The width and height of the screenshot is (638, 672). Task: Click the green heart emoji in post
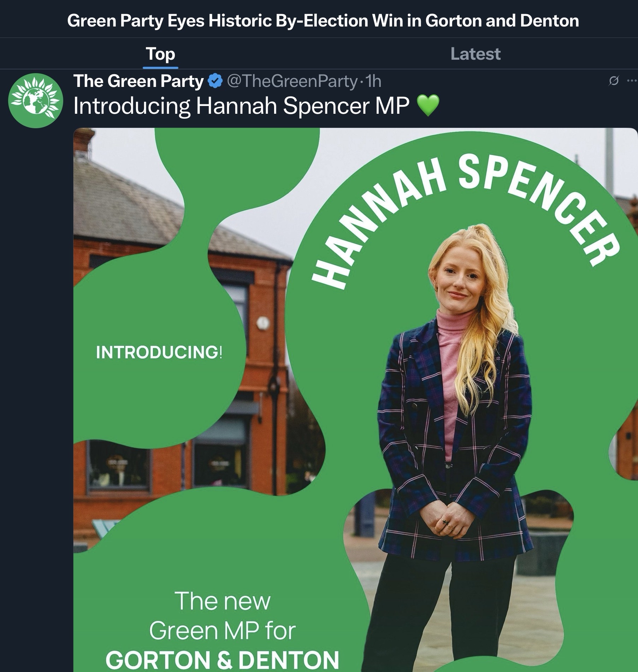(x=428, y=105)
